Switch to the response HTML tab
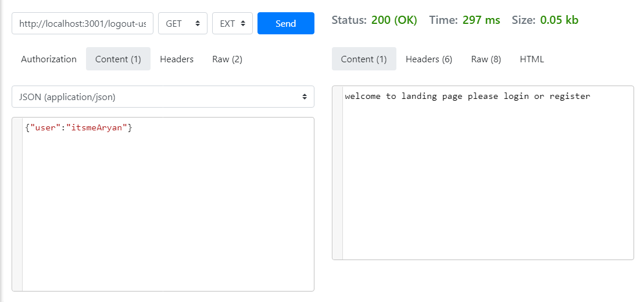Image resolution: width=644 pixels, height=302 pixels. point(532,59)
